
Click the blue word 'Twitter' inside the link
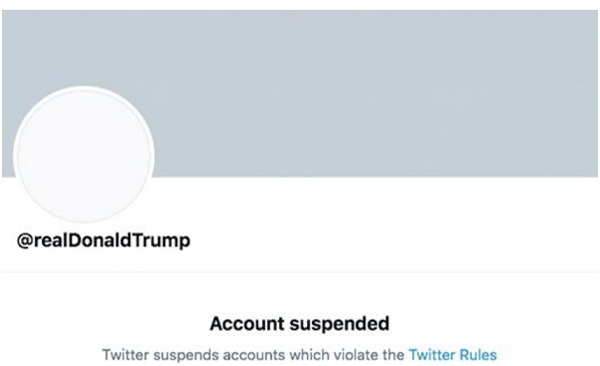pos(432,355)
